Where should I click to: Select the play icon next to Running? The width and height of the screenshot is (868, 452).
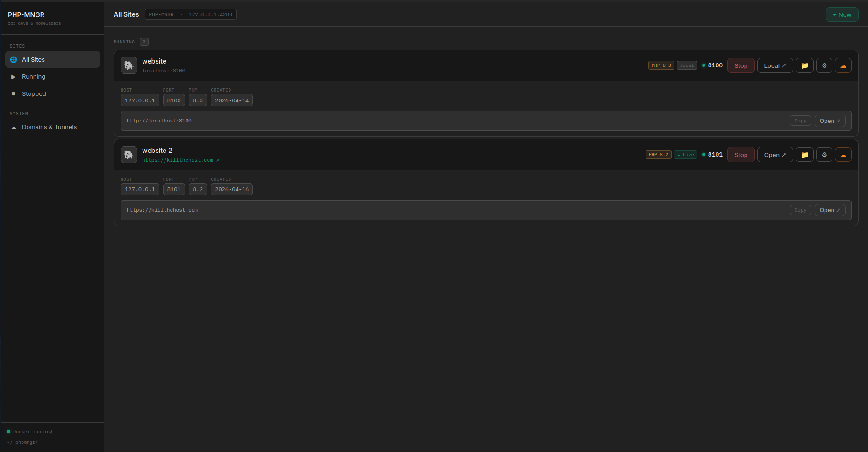(14, 77)
